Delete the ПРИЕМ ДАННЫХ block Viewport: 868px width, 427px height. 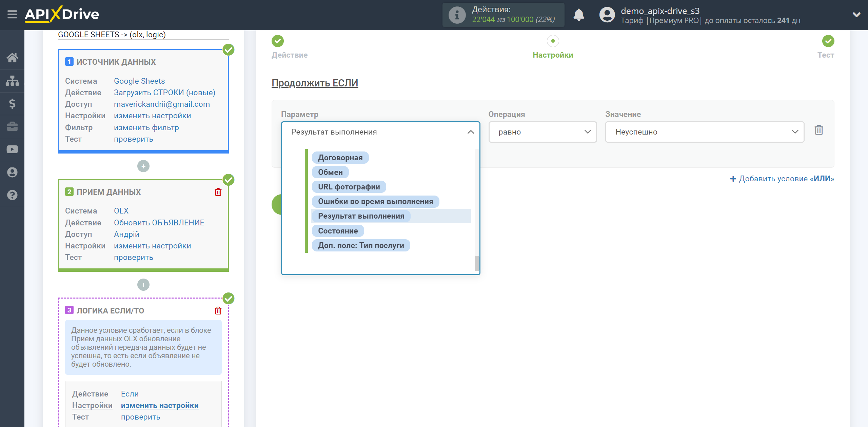click(218, 192)
